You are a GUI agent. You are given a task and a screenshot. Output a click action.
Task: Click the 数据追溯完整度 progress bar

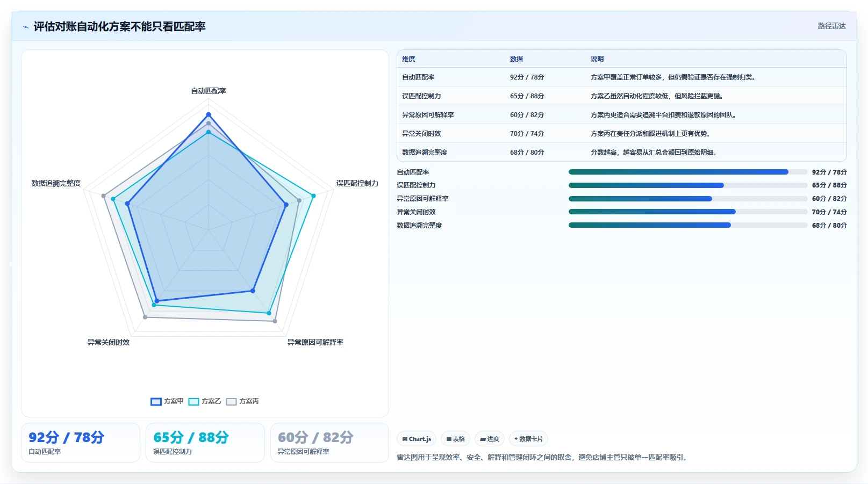pyautogui.click(x=688, y=225)
